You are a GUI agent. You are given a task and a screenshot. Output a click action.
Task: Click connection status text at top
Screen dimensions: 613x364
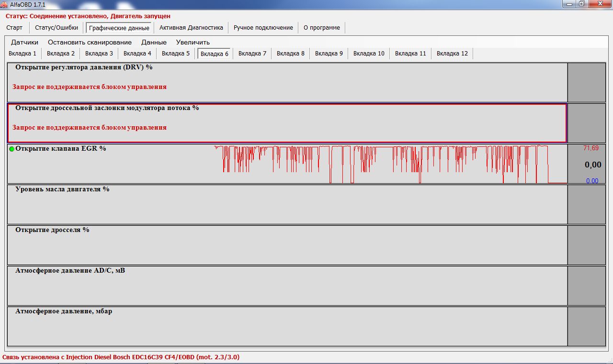[88, 16]
